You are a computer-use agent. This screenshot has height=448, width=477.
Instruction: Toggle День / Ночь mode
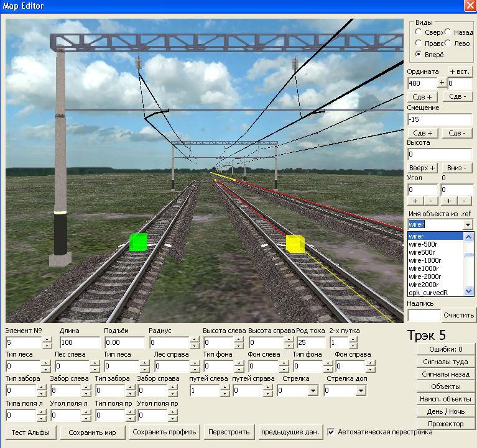click(x=445, y=411)
